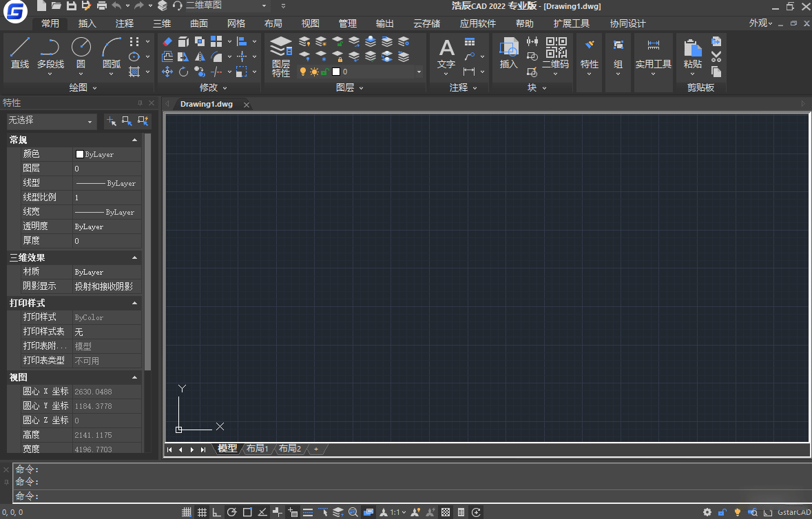The height and width of the screenshot is (519, 812).
Task: Open 图层特性 layer properties manager
Action: (x=281, y=56)
